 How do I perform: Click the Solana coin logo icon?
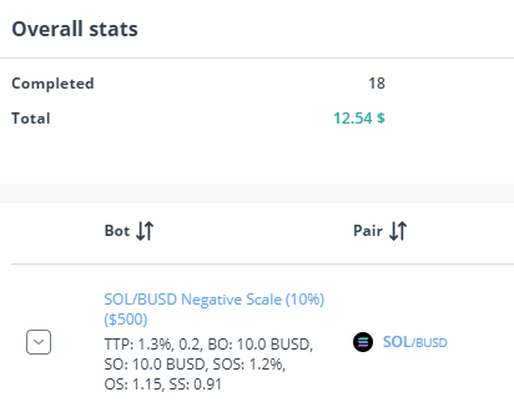point(363,342)
